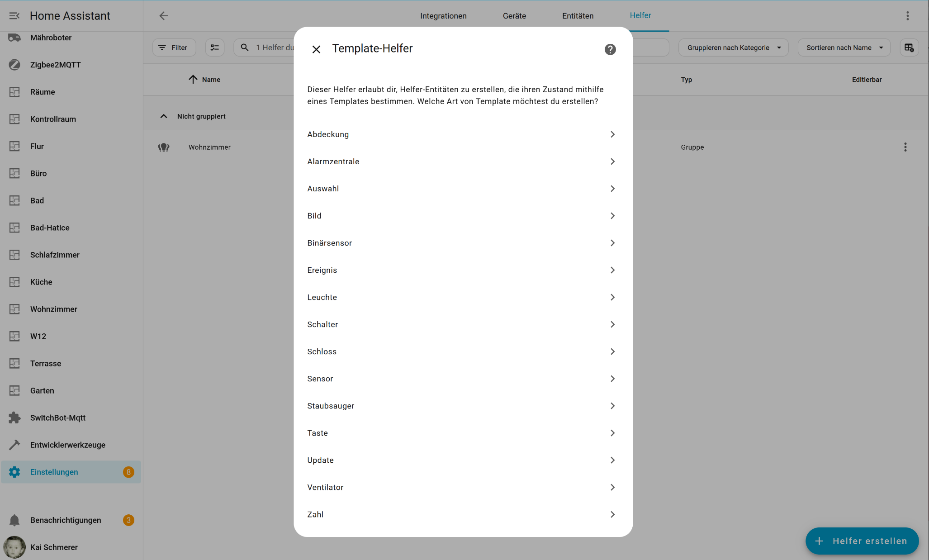Open the table column settings icon
This screenshot has height=560, width=929.
[909, 47]
